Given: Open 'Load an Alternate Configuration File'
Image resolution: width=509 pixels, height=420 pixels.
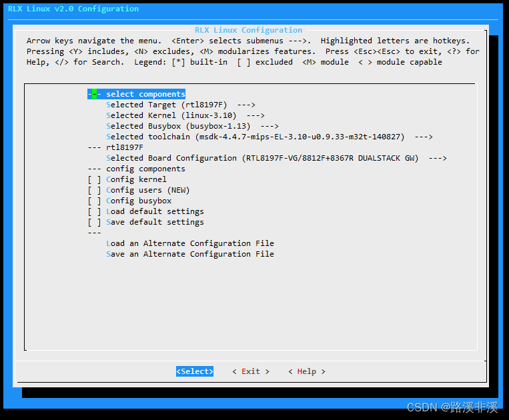Looking at the screenshot, I should tap(190, 243).
